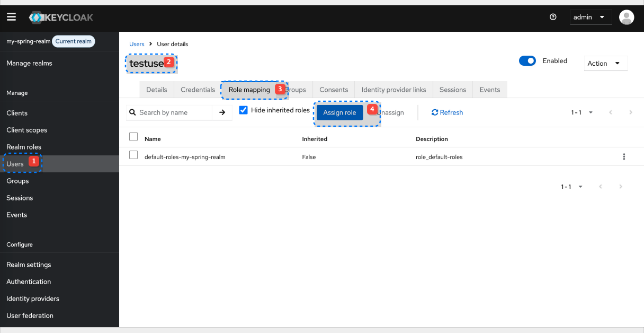This screenshot has width=644, height=333.
Task: Click the Keycloak logo
Action: click(x=61, y=17)
